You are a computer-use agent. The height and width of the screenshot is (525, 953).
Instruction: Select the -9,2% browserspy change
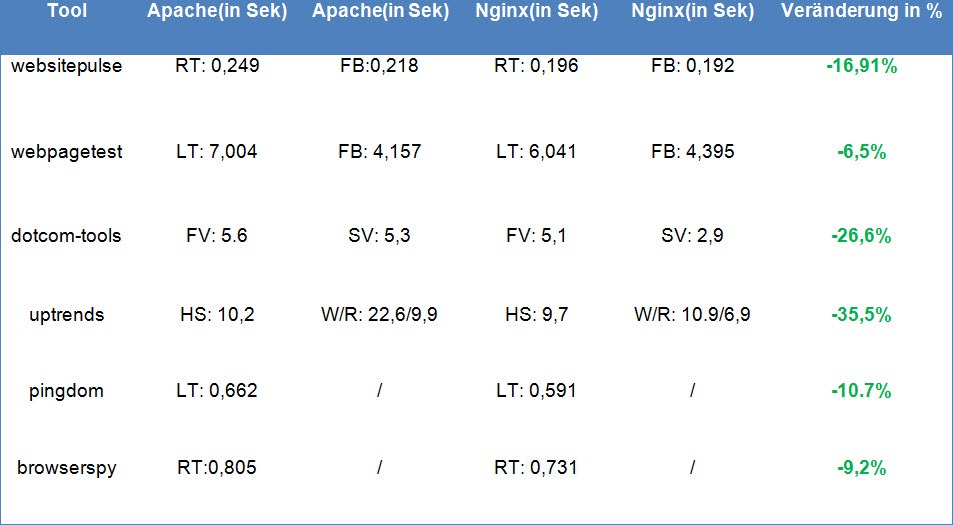coord(861,468)
